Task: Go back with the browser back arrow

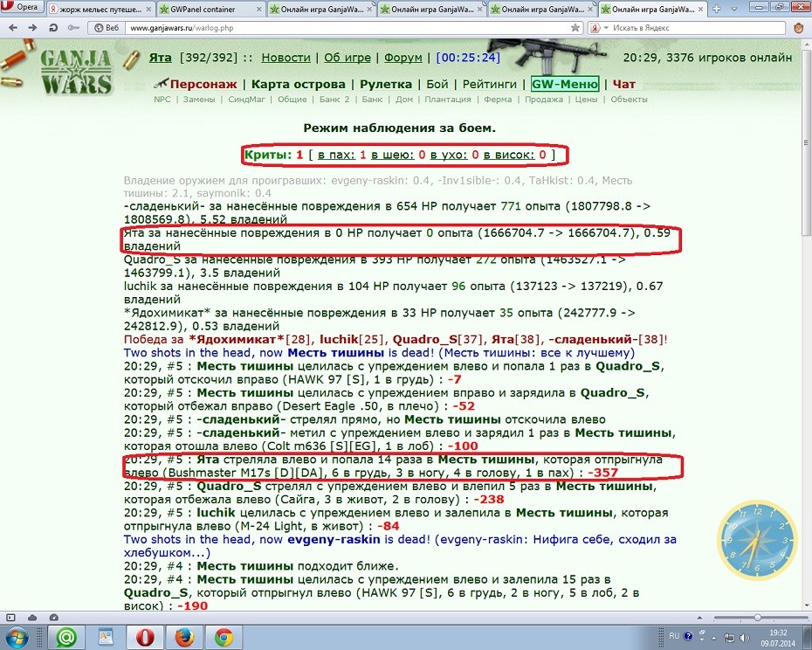Action: point(13,27)
